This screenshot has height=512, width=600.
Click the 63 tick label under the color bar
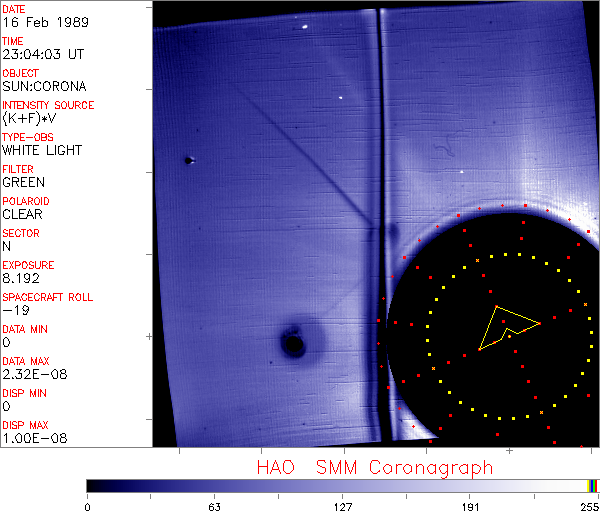click(214, 506)
